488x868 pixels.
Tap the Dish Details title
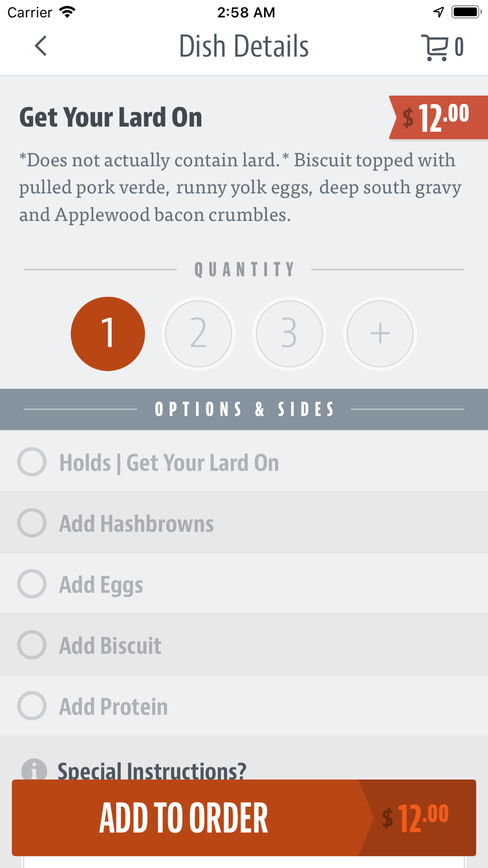(x=244, y=46)
